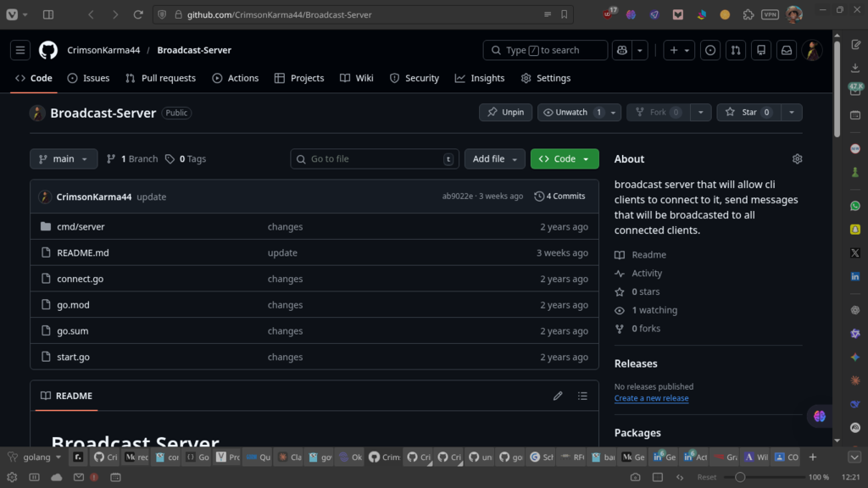Open the About section settings gear
868x488 pixels.
(x=797, y=159)
